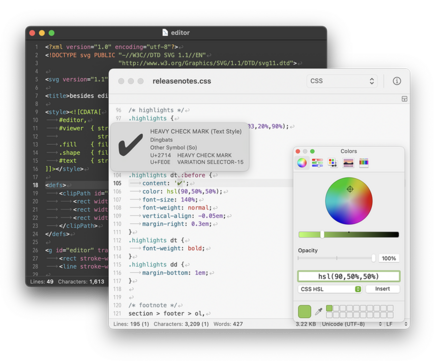
Task: Click margin-right: 0.3em line
Action: (177, 224)
